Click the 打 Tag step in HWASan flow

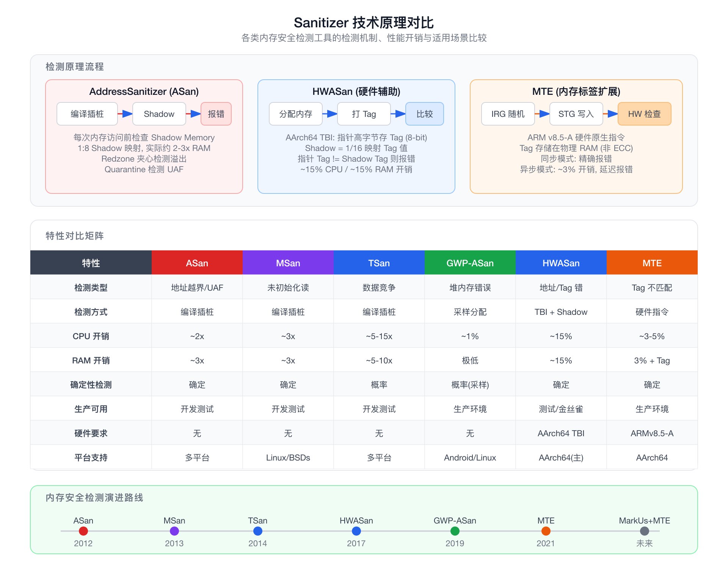pyautogui.click(x=364, y=113)
